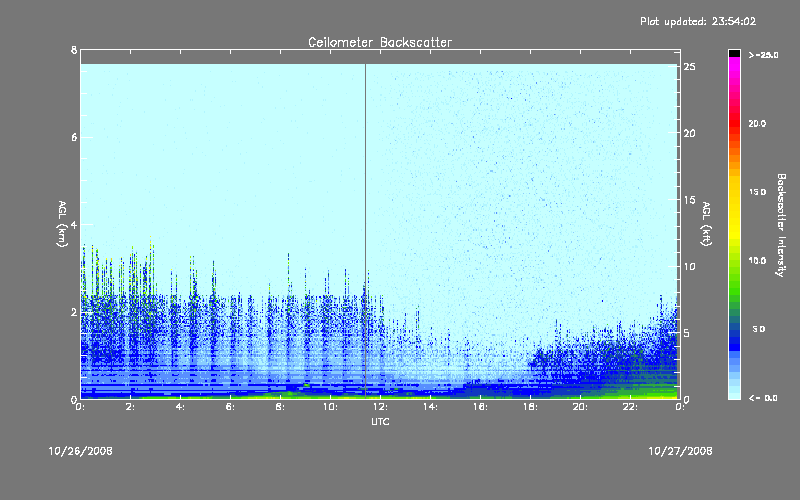The image size is (800, 500).
Task: Click the left axis tick label 8
Action: 74,50
